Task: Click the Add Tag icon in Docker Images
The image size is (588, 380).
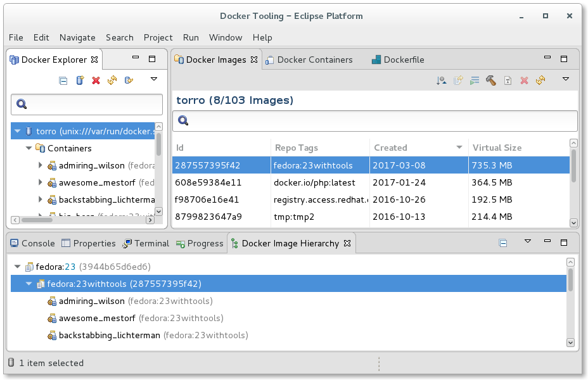Action: [x=508, y=80]
